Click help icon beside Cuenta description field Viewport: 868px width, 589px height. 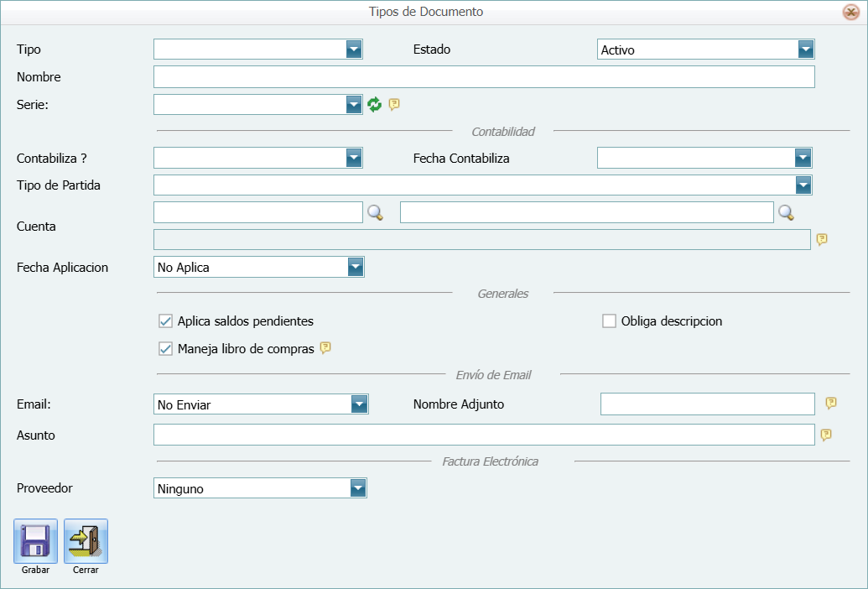coord(822,239)
